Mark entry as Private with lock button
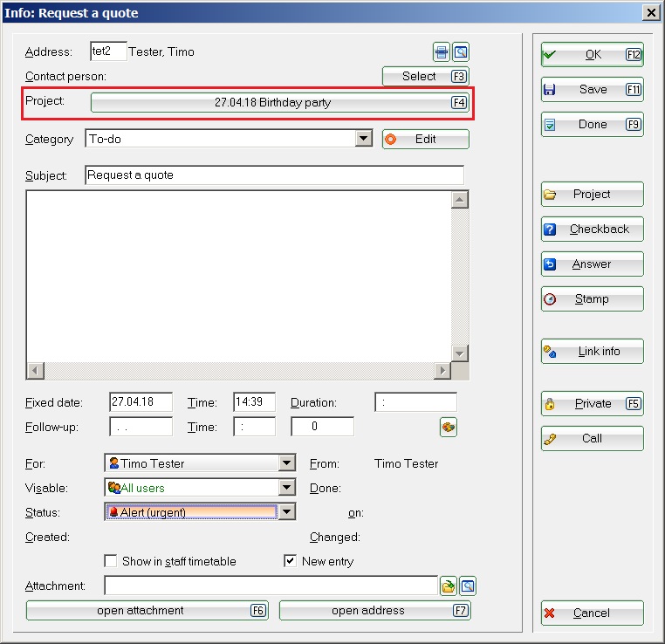Image resolution: width=665 pixels, height=644 pixels. click(x=592, y=404)
